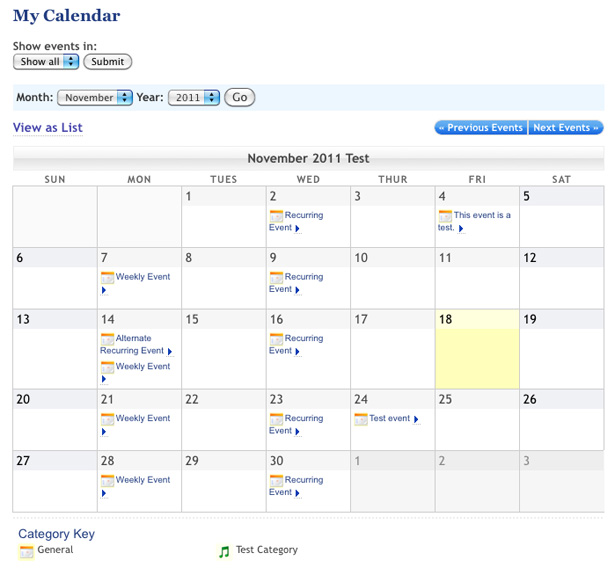Open the Nov 7 Weekly Event link

click(x=143, y=277)
